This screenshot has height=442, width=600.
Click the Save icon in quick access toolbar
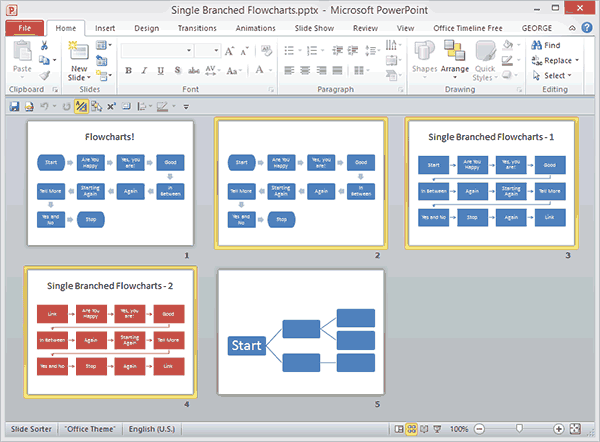(x=13, y=106)
